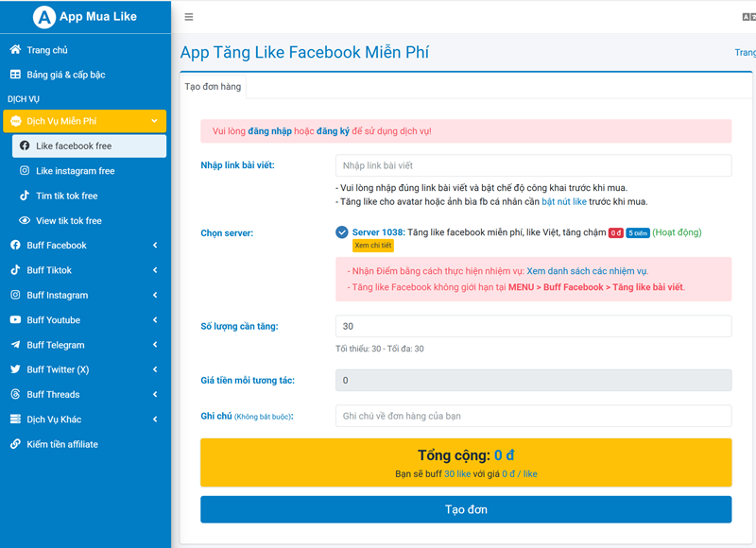756x548 pixels.
Task: Click the Tối thiểu: 30 - Tối đa: 30 text
Action: (x=380, y=349)
